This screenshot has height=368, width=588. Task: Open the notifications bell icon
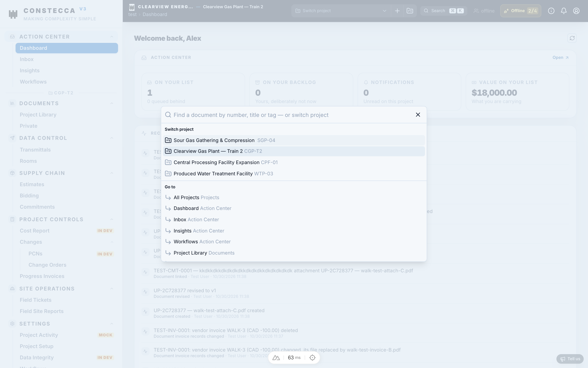[x=564, y=11]
